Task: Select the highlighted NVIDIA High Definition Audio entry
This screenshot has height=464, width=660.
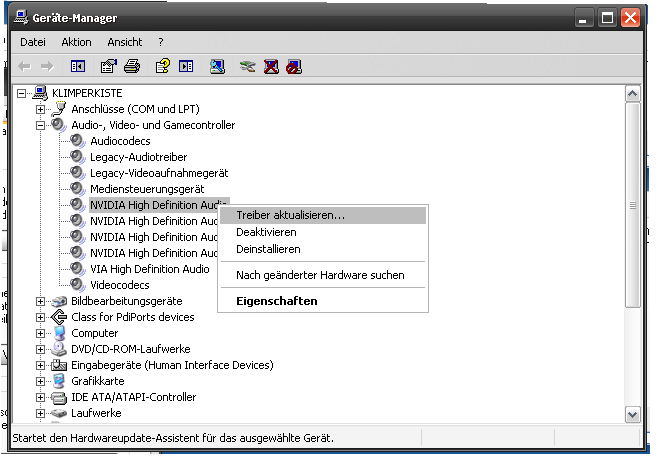Action: click(x=159, y=205)
